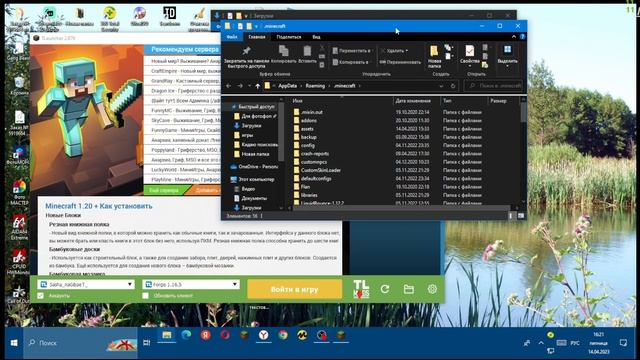The image size is (640, 360).
Task: Toggle Аккаунты checkbox in TLauncher
Action: point(40,296)
